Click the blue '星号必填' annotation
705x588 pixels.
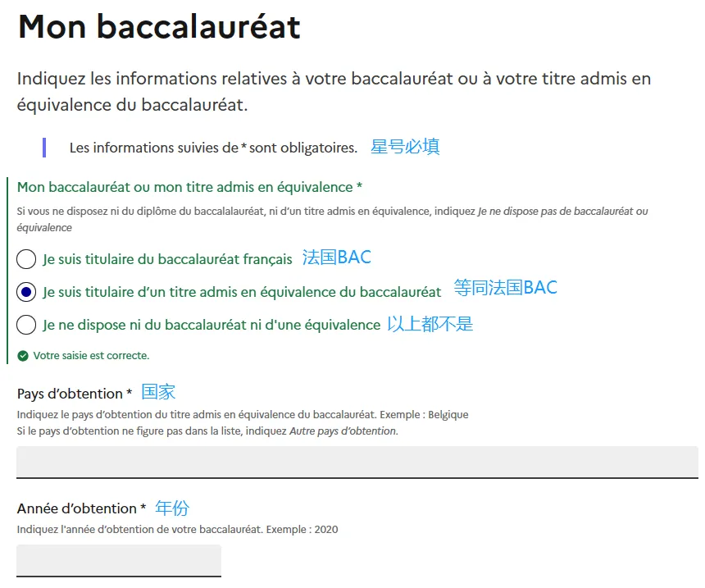click(x=405, y=147)
